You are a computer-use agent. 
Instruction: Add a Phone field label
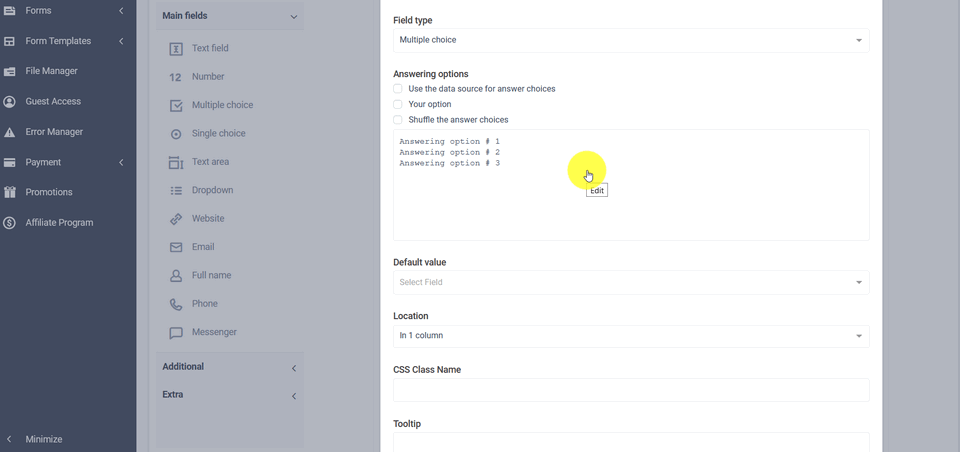(204, 304)
